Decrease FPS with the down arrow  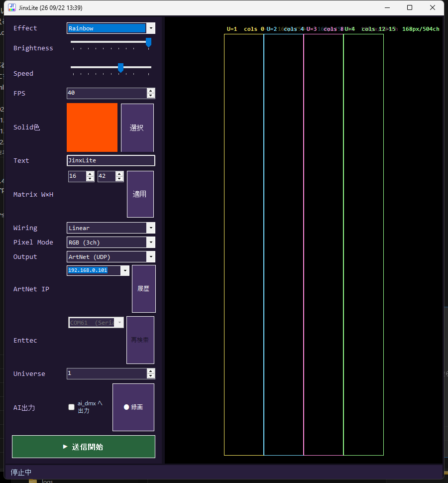(150, 96)
